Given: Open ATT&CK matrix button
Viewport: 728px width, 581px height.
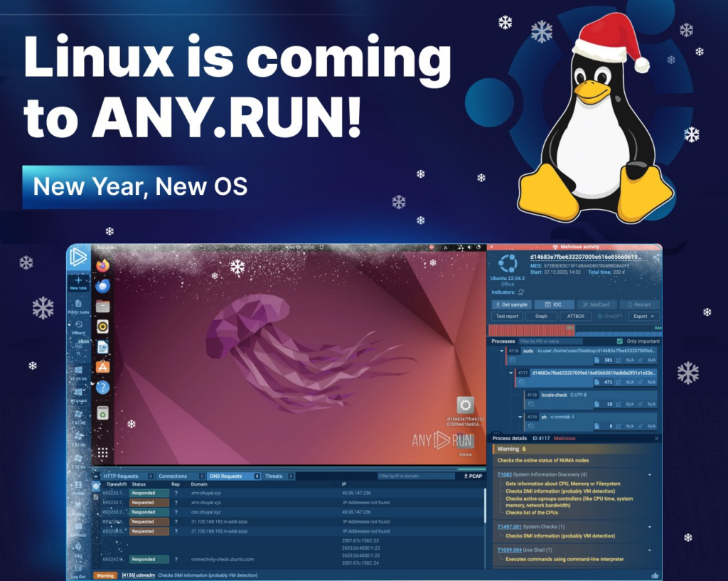Looking at the screenshot, I should tap(576, 316).
